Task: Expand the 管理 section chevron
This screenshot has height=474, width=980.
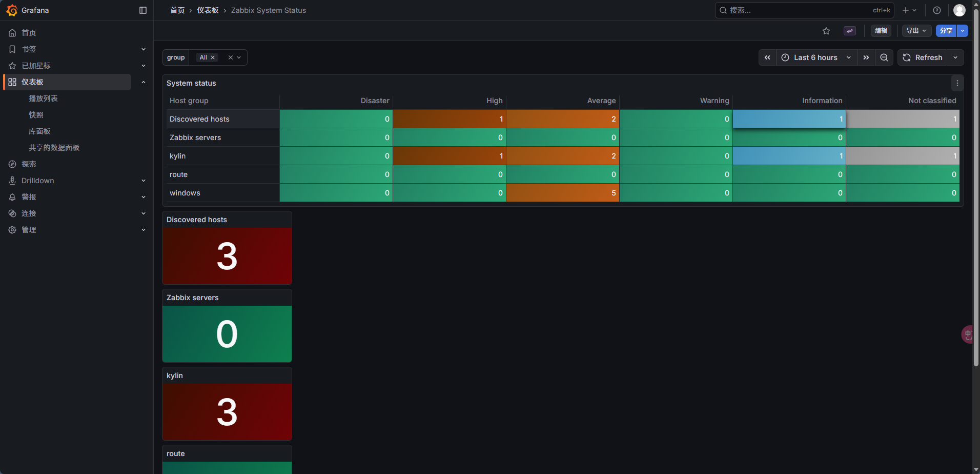Action: pos(144,230)
